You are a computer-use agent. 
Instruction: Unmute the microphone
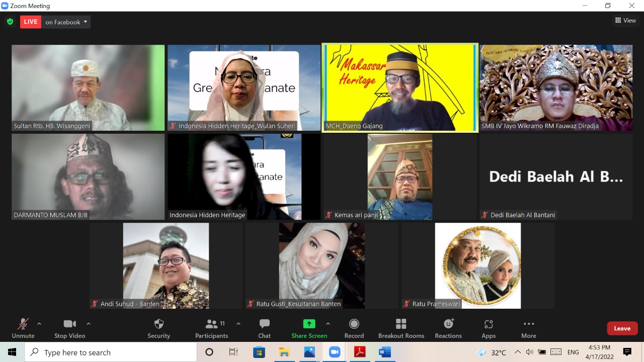(23, 328)
